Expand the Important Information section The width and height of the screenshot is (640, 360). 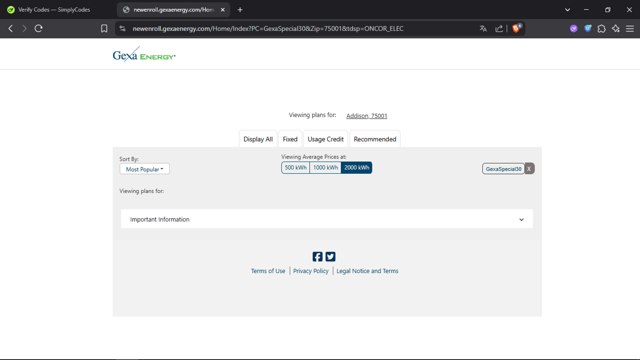[x=327, y=219]
